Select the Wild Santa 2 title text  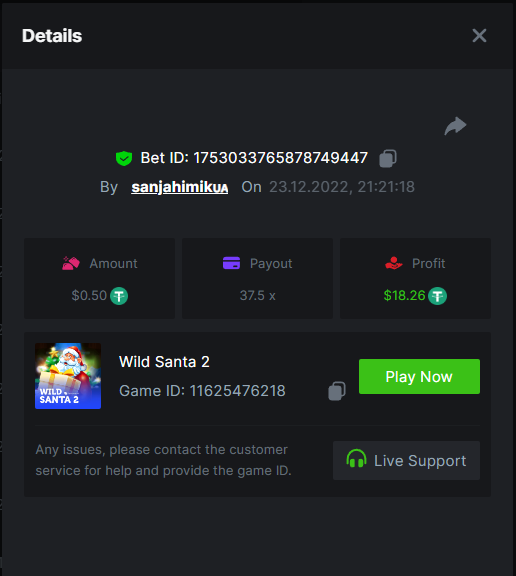164,362
